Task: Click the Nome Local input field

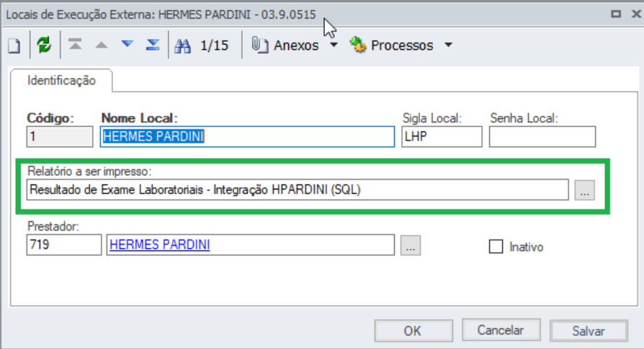Action: pos(247,136)
